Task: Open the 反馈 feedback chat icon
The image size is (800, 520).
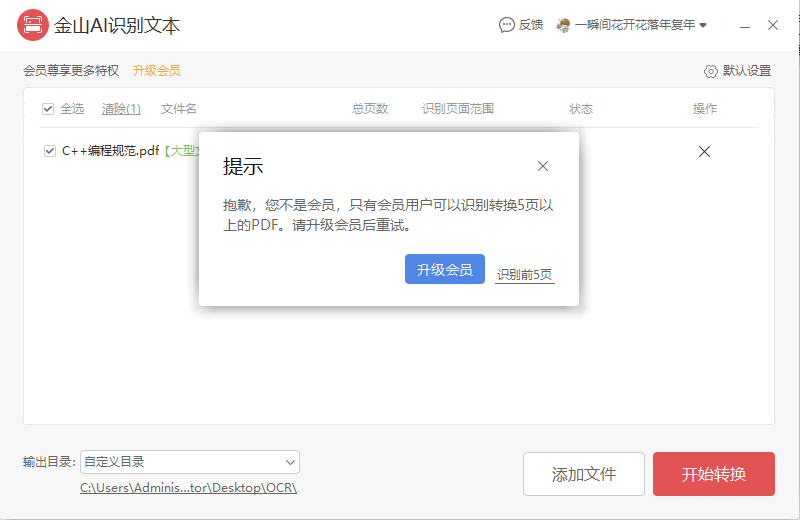Action: [x=506, y=25]
